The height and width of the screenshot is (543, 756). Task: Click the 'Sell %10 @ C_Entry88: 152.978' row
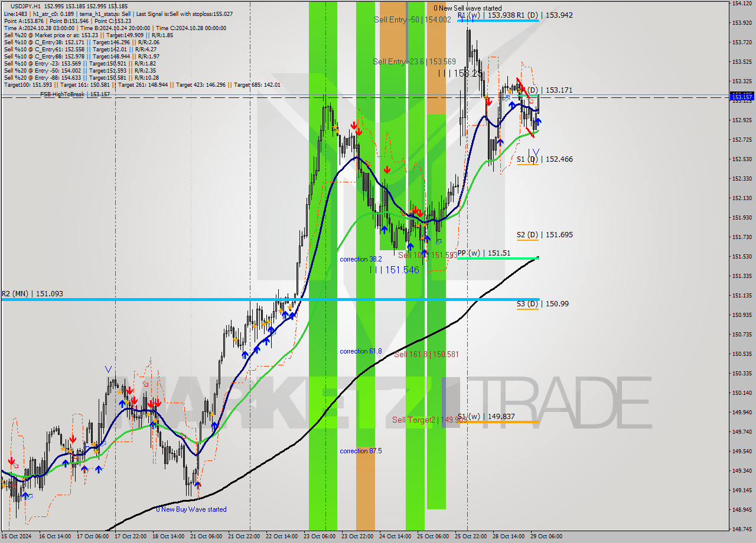(x=82, y=57)
